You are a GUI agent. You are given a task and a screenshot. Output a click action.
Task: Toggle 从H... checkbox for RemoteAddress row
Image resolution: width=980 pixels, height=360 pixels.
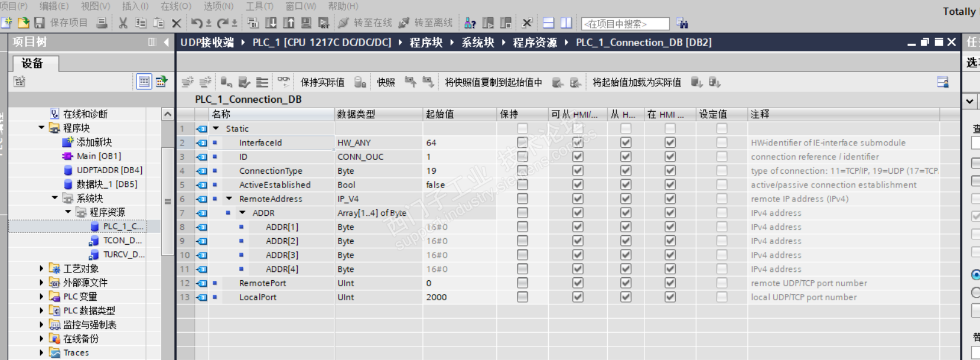[626, 199]
